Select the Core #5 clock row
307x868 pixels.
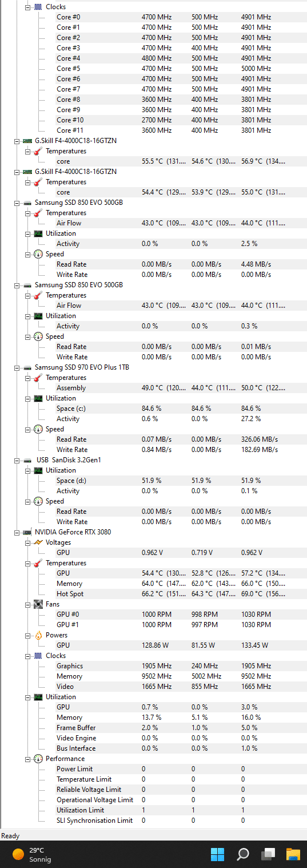pyautogui.click(x=172, y=69)
